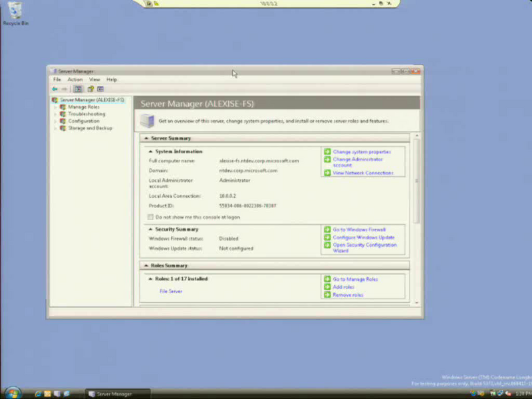
Task: Check Do not show me this console at logon
Action: pyautogui.click(x=150, y=217)
